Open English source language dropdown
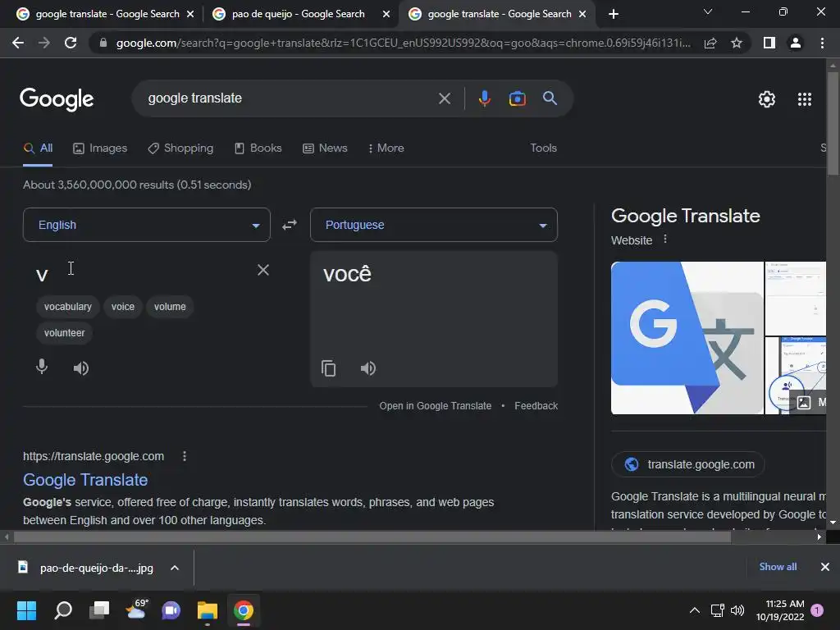This screenshot has width=840, height=630. pos(147,225)
